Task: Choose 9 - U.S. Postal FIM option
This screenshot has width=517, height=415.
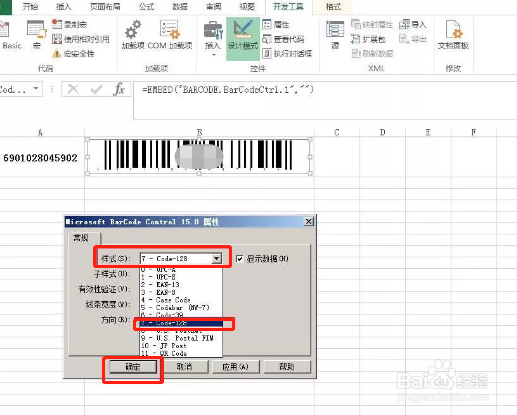Action: pyautogui.click(x=181, y=338)
